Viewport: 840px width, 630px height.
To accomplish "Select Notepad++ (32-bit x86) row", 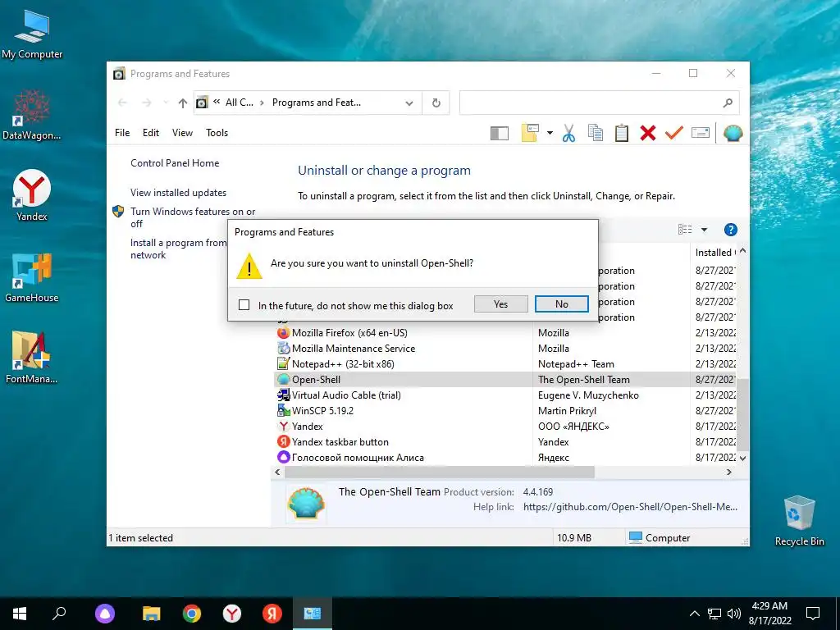I will click(x=506, y=363).
